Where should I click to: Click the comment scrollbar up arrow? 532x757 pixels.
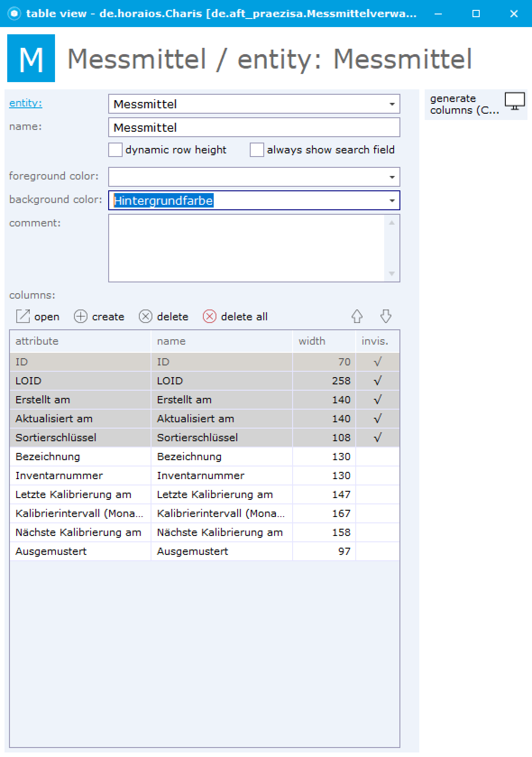[x=392, y=222]
